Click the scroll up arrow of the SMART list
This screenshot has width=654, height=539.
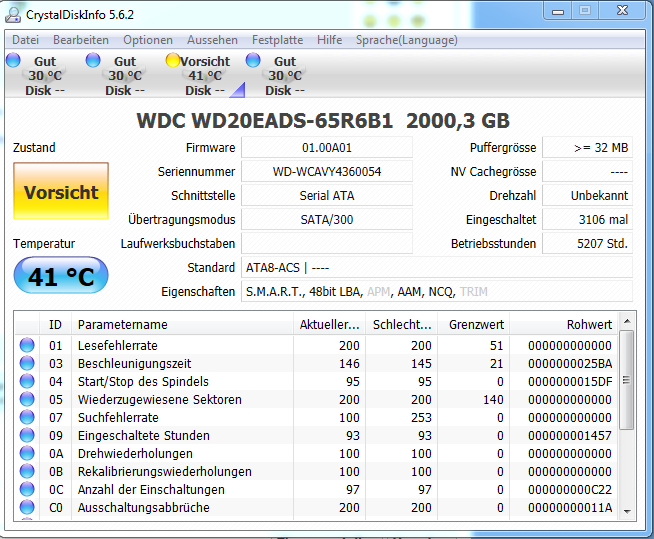(626, 321)
